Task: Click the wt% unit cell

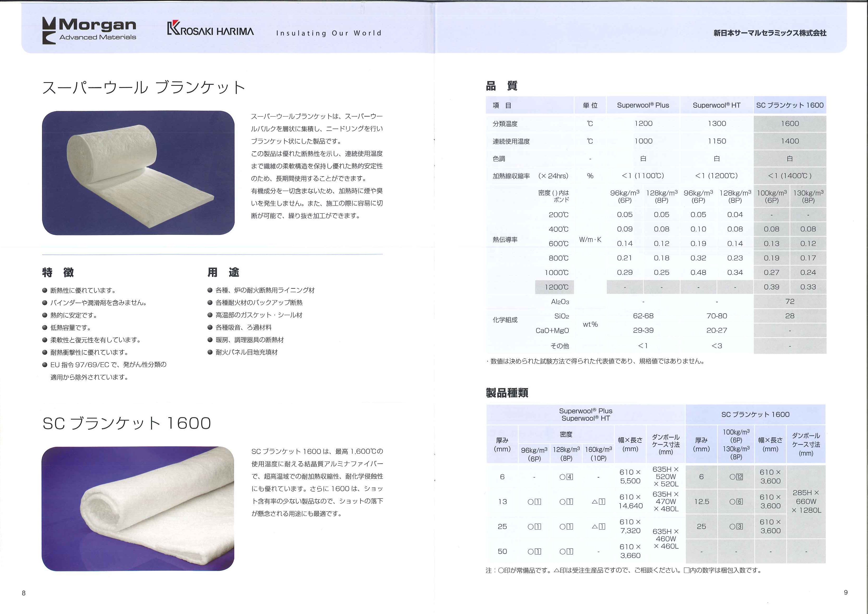Action: pyautogui.click(x=590, y=324)
